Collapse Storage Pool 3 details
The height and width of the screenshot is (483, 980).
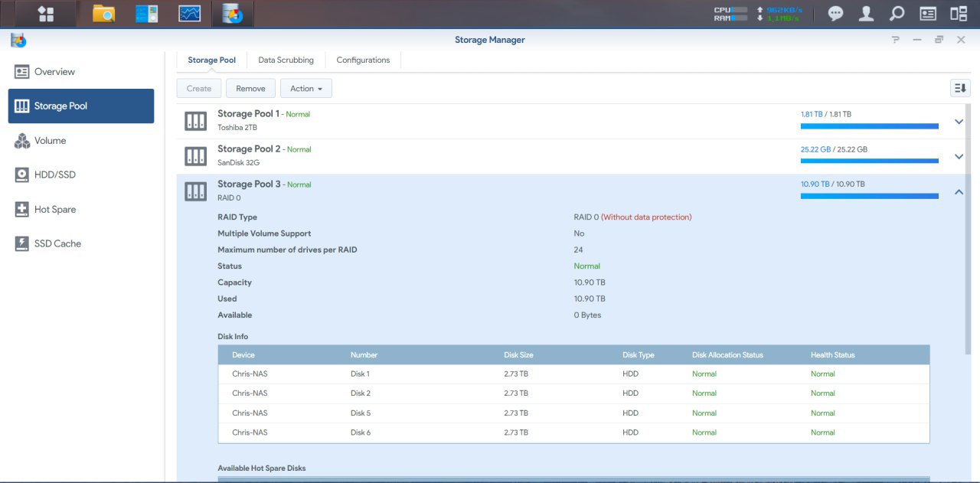tap(959, 191)
